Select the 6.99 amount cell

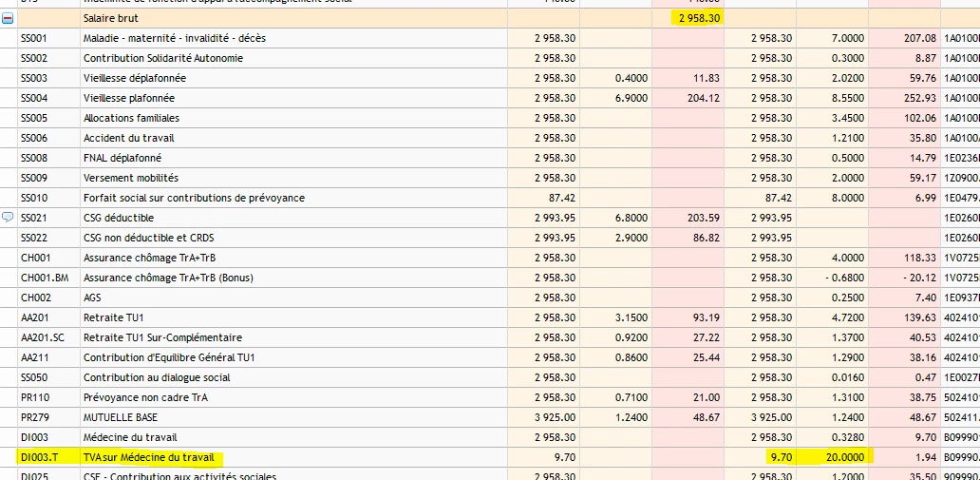coord(926,198)
